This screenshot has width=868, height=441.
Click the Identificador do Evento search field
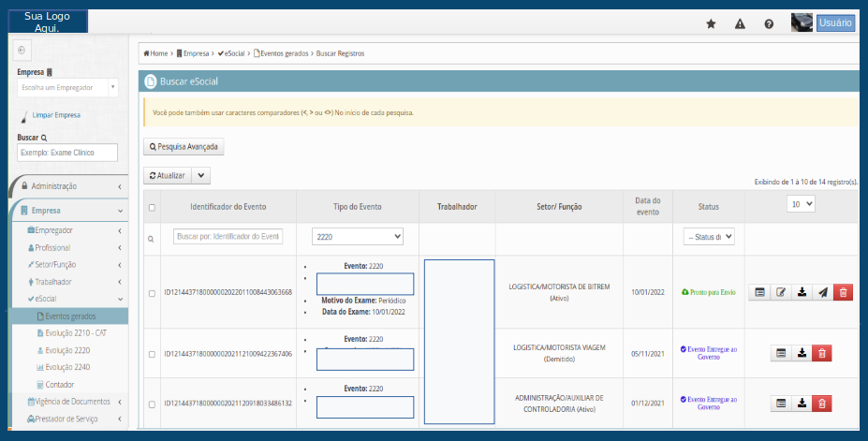228,236
